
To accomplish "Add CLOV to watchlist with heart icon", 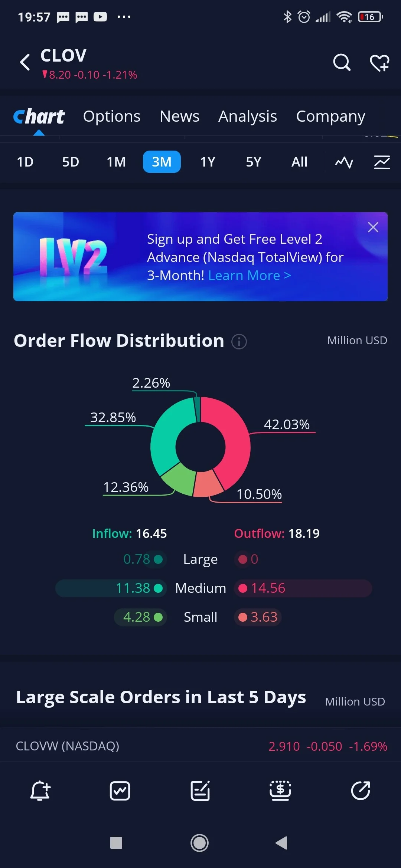I will [379, 63].
